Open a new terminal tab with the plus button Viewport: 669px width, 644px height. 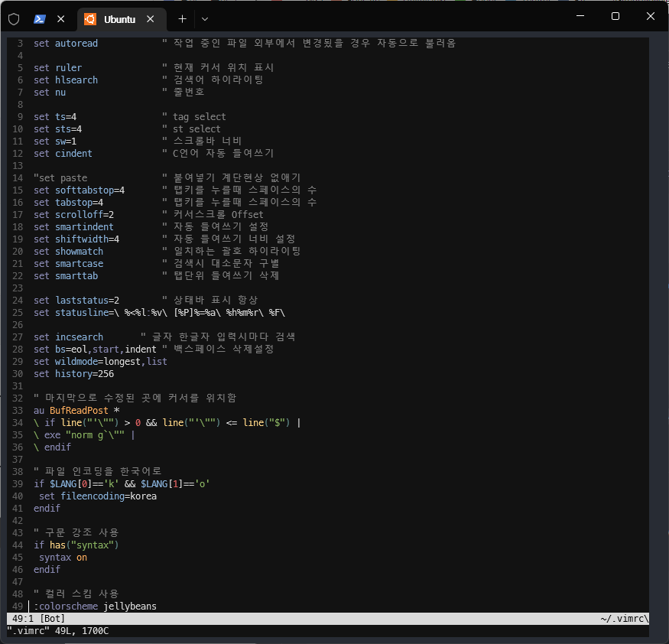182,19
